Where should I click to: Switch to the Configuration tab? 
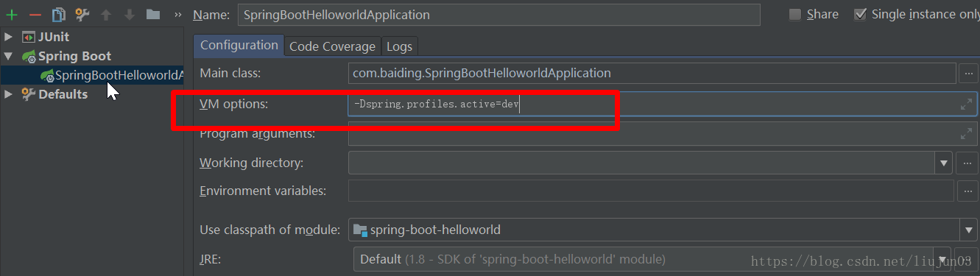point(239,45)
